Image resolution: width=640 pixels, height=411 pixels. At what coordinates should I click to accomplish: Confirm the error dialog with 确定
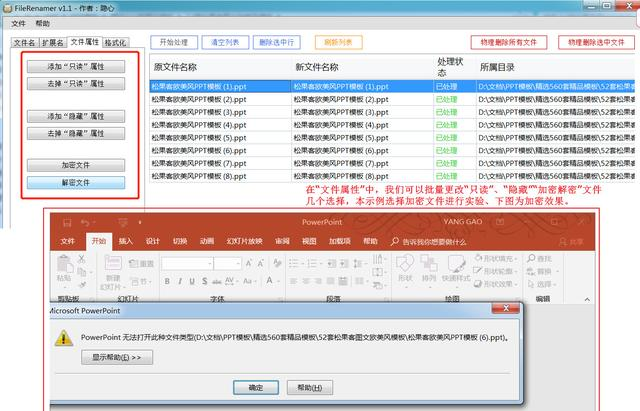pos(255,387)
